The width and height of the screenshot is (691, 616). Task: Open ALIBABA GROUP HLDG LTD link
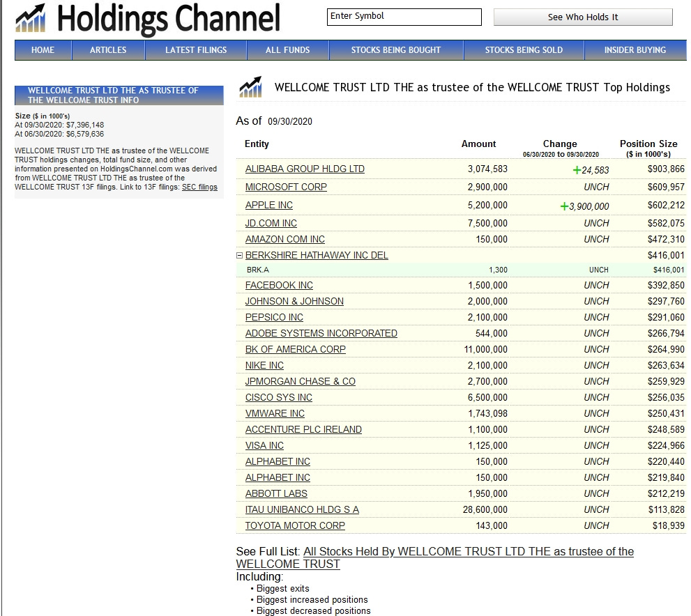305,169
